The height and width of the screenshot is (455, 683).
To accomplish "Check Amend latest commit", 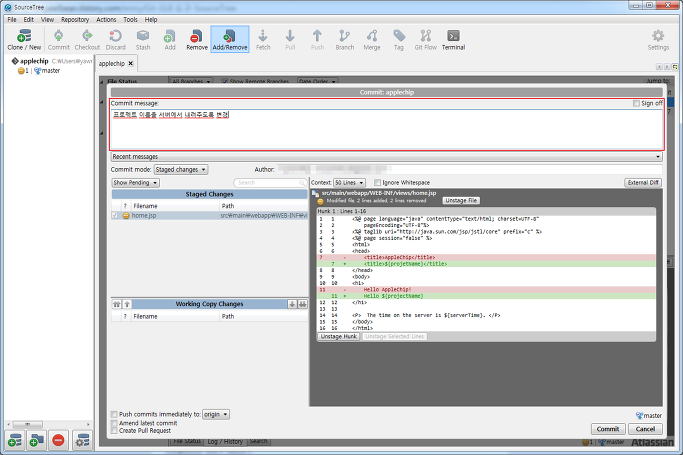I will (114, 423).
